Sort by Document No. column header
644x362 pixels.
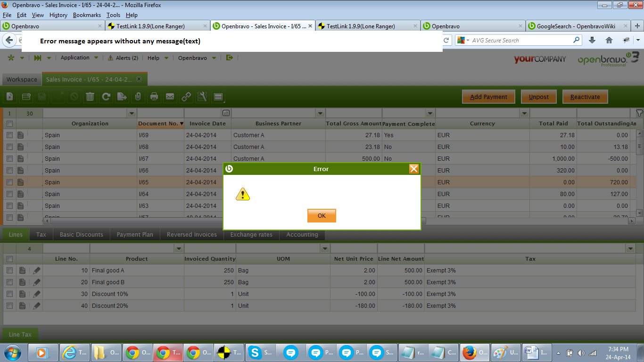(161, 123)
